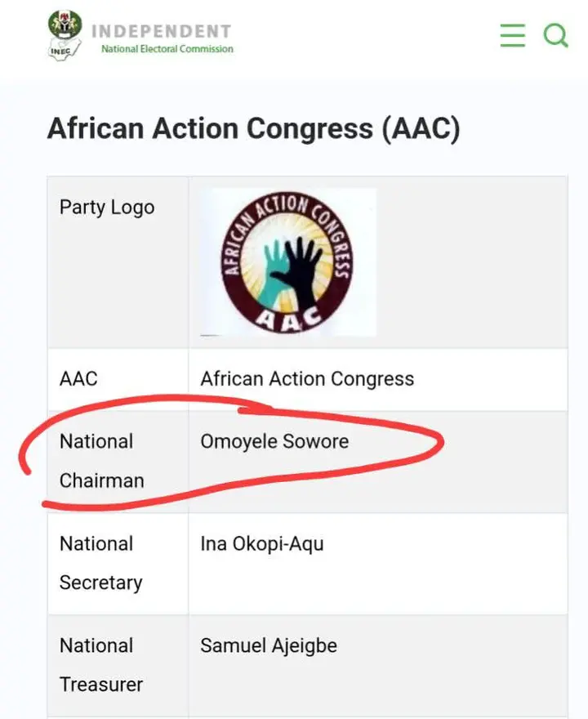Click the AAC abbreviation cell
Image resolution: width=588 pixels, height=719 pixels.
pyautogui.click(x=78, y=379)
